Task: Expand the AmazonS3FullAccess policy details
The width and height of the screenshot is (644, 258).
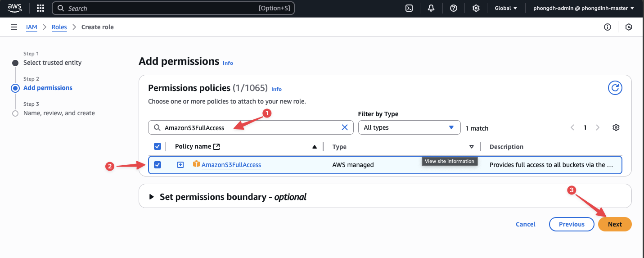Action: (x=180, y=165)
